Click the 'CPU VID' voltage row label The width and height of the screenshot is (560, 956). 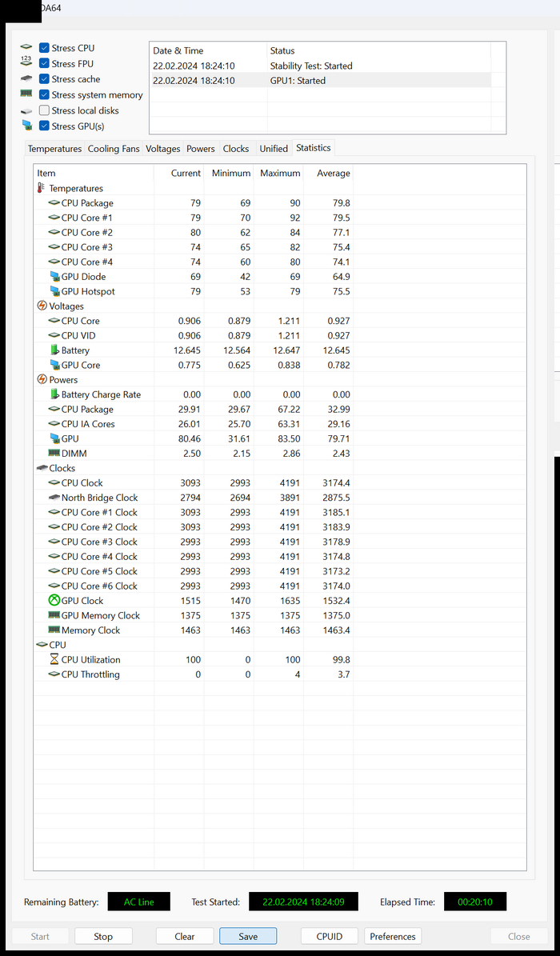click(x=79, y=335)
